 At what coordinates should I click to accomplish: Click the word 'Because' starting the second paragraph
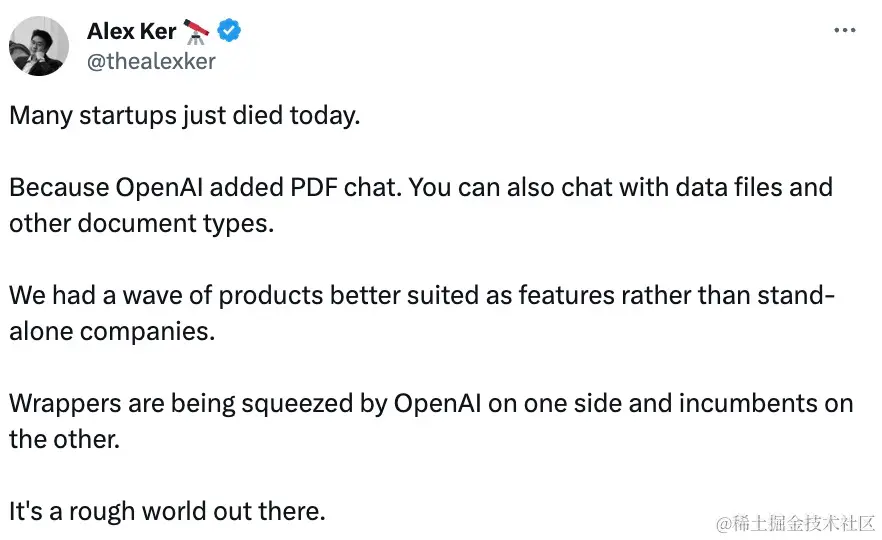59,187
